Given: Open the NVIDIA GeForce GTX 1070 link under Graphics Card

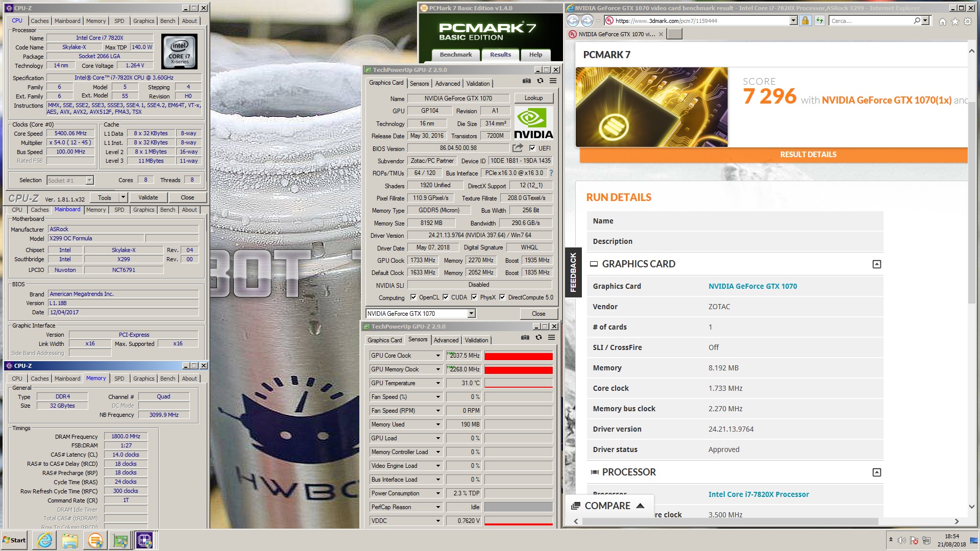Looking at the screenshot, I should (x=752, y=286).
